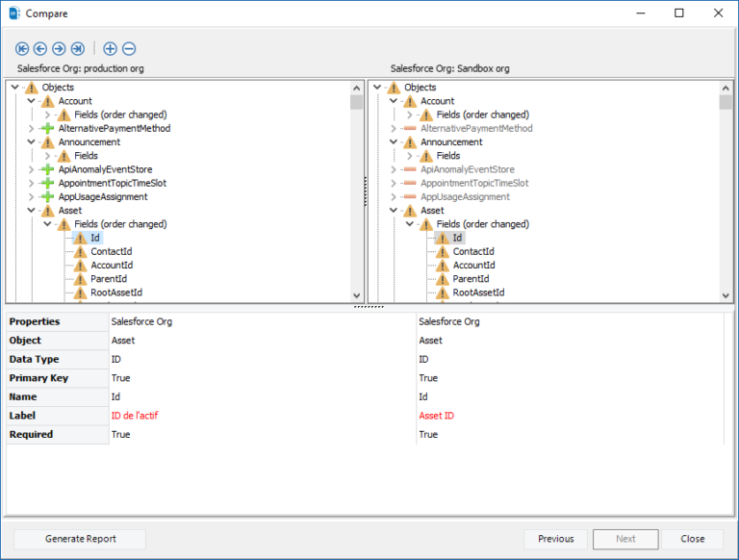
Task: Click right tree scrollbar down arrow
Action: (726, 295)
